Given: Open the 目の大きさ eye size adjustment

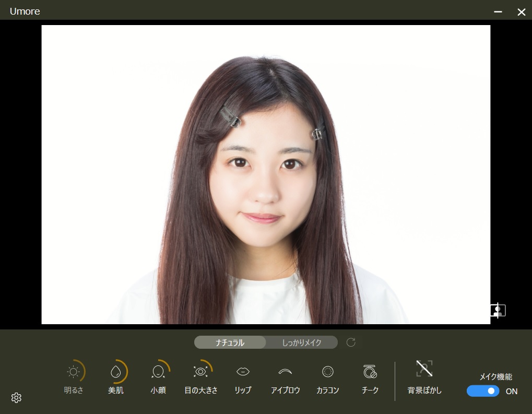Looking at the screenshot, I should coord(200,372).
